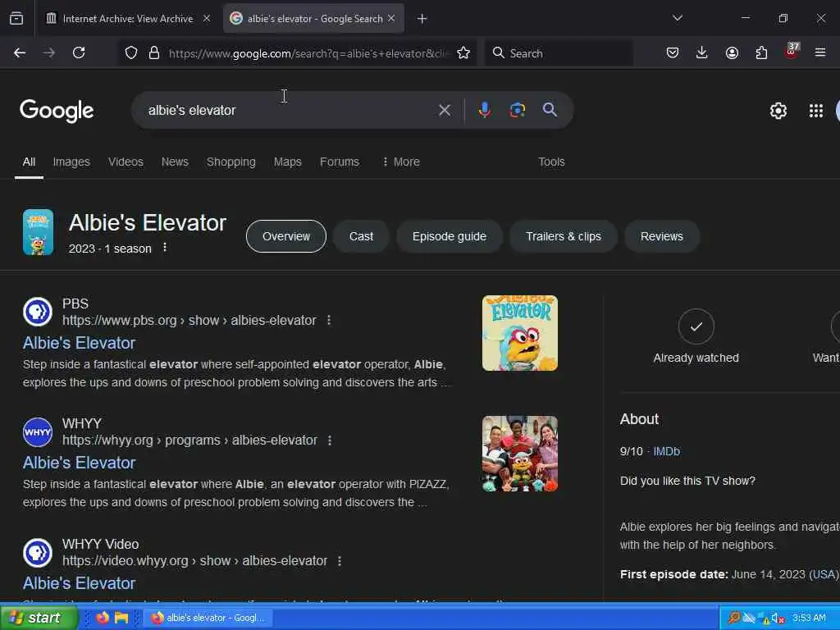Select the News search tab
The width and height of the screenshot is (840, 630).
pyautogui.click(x=176, y=162)
